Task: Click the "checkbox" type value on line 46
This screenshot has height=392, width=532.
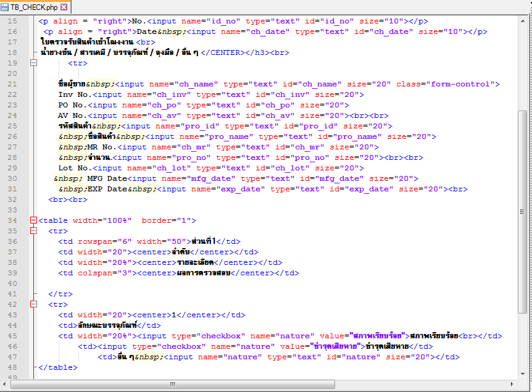Action: tap(181, 346)
